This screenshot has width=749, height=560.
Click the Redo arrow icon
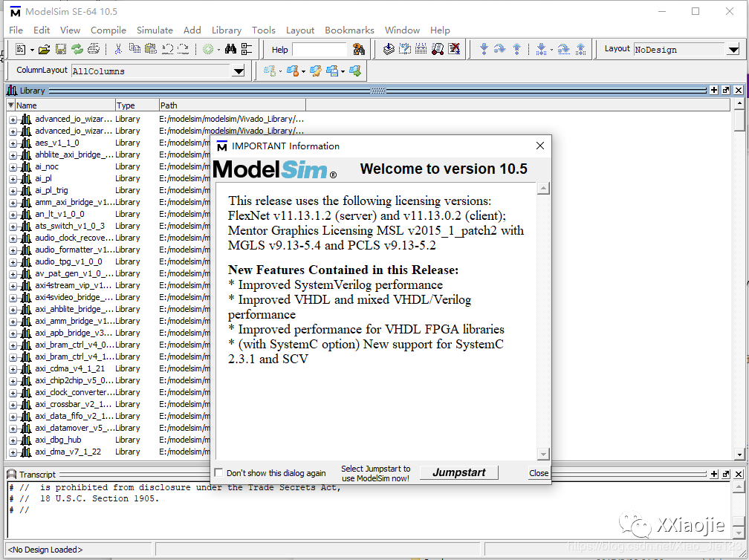(x=184, y=49)
